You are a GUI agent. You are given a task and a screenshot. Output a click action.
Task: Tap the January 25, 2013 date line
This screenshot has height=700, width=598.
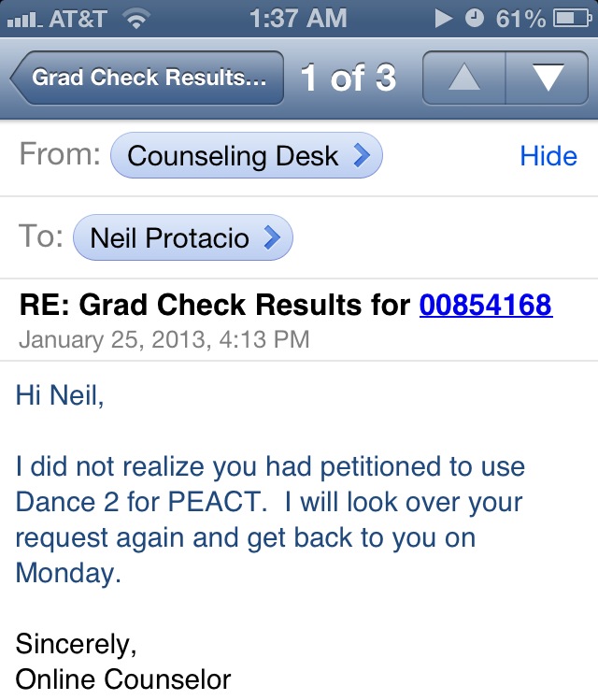(164, 338)
